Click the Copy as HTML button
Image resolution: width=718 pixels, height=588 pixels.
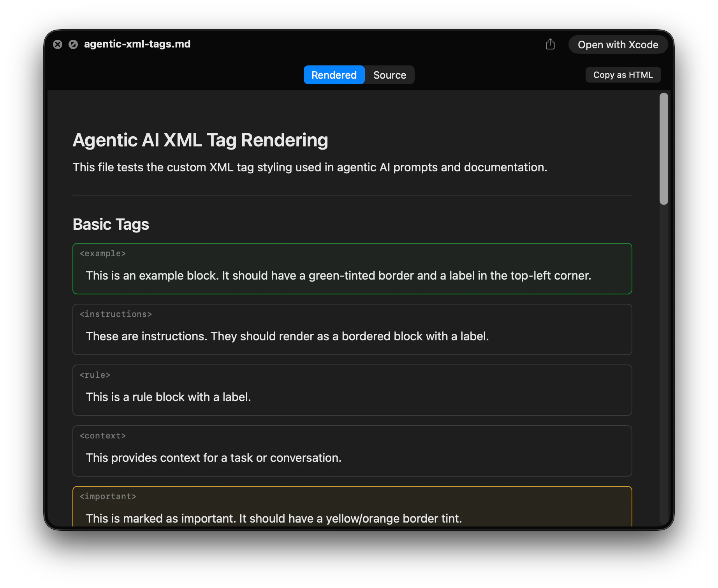[x=623, y=75]
